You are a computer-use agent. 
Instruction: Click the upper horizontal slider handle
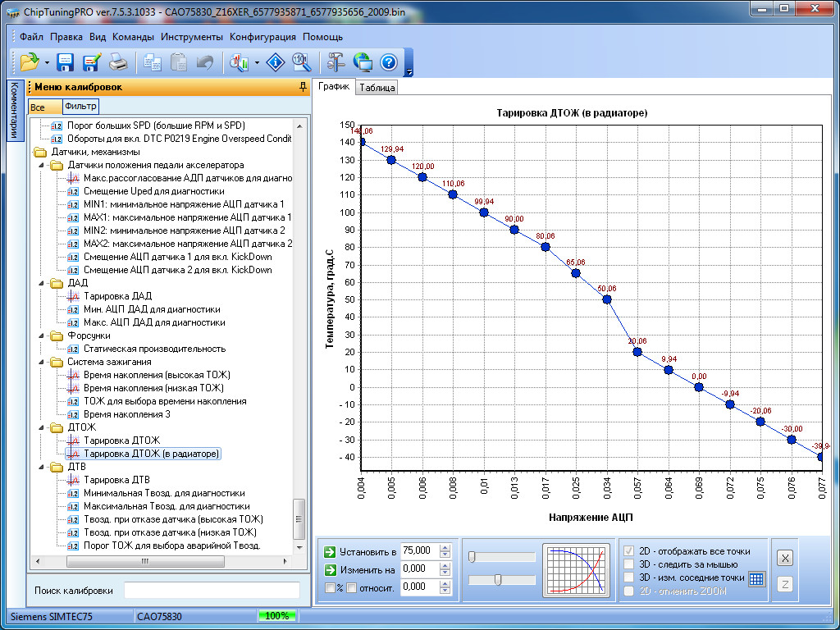[x=472, y=557]
